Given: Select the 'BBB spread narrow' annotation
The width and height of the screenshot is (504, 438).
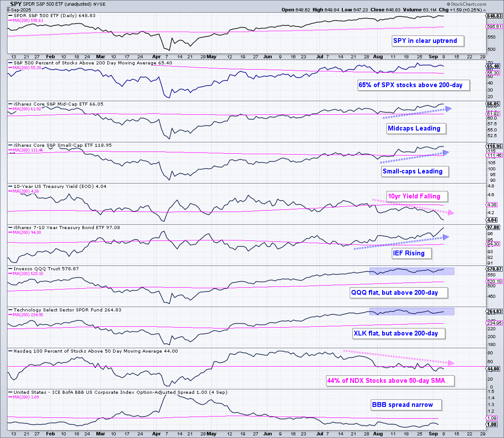Looking at the screenshot, I should (x=406, y=405).
